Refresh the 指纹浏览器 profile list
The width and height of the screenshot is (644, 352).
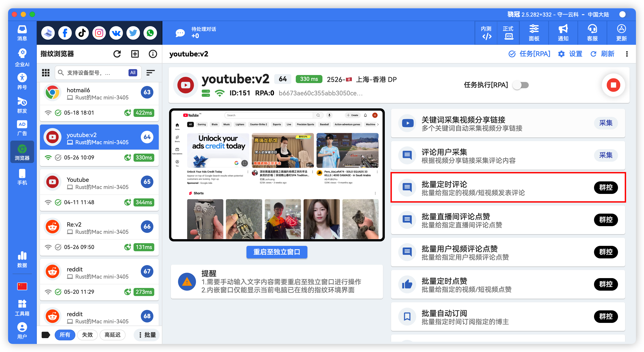[x=117, y=54]
